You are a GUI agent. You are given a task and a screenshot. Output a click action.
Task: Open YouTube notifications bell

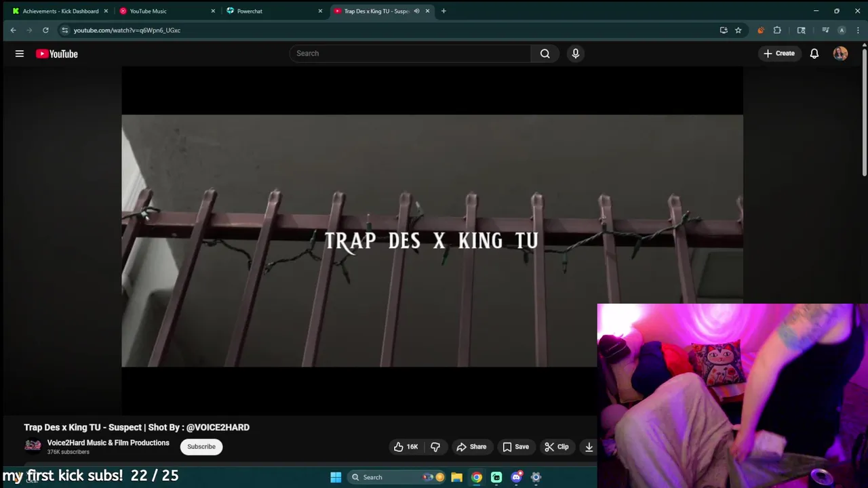[814, 54]
